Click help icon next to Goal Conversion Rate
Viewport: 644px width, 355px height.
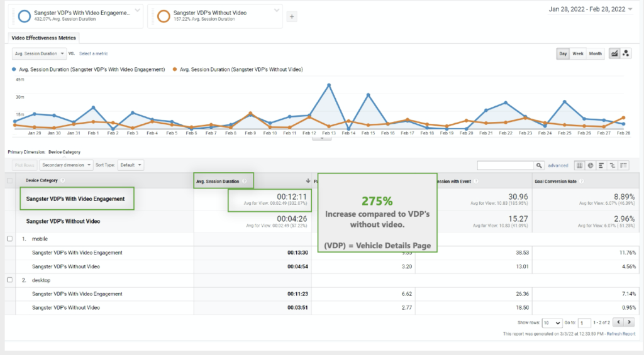click(582, 181)
